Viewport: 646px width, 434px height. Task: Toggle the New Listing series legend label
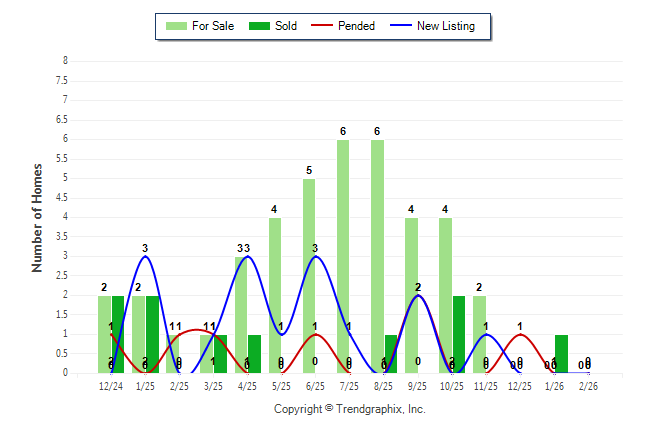click(446, 26)
